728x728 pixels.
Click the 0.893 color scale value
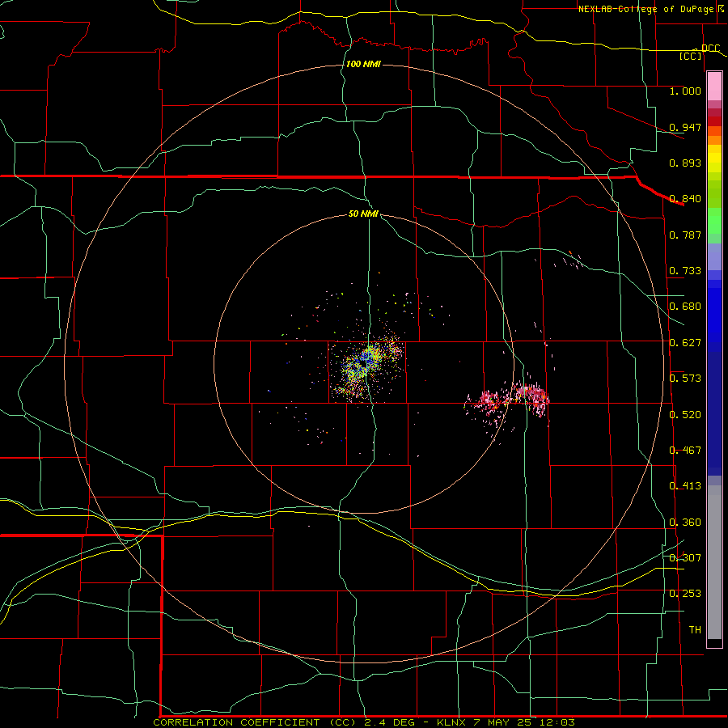685,163
